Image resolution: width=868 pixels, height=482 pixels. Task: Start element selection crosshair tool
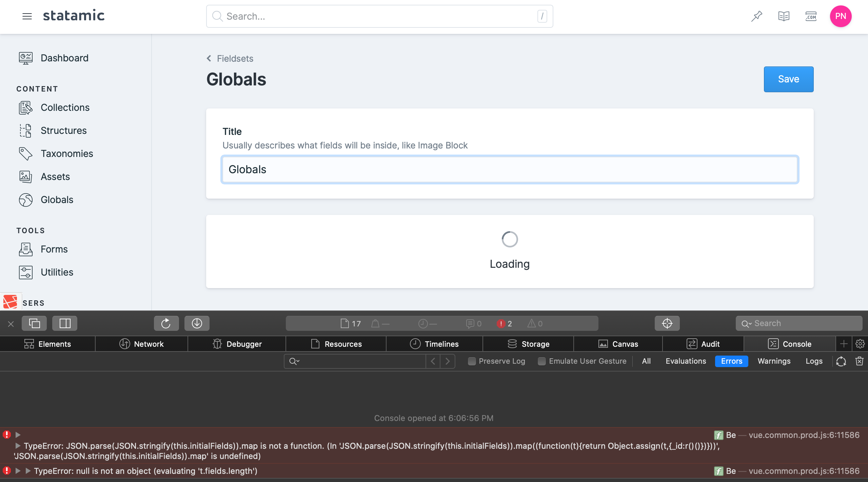[667, 323]
